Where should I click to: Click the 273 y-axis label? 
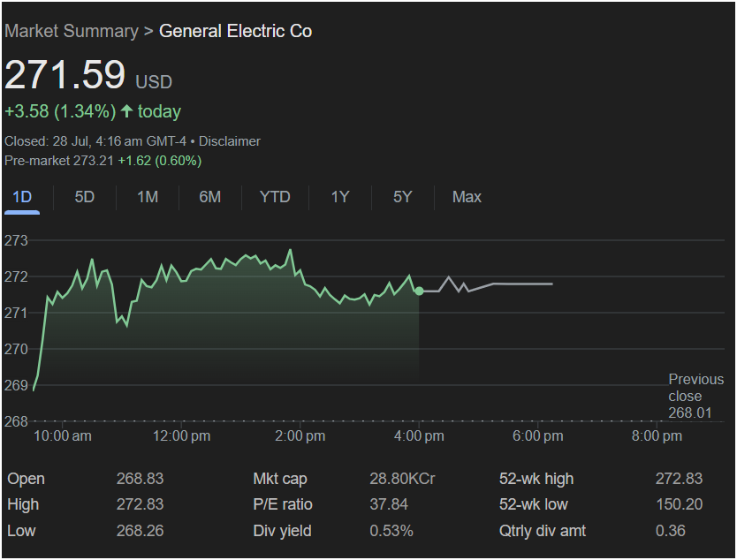[x=16, y=240]
